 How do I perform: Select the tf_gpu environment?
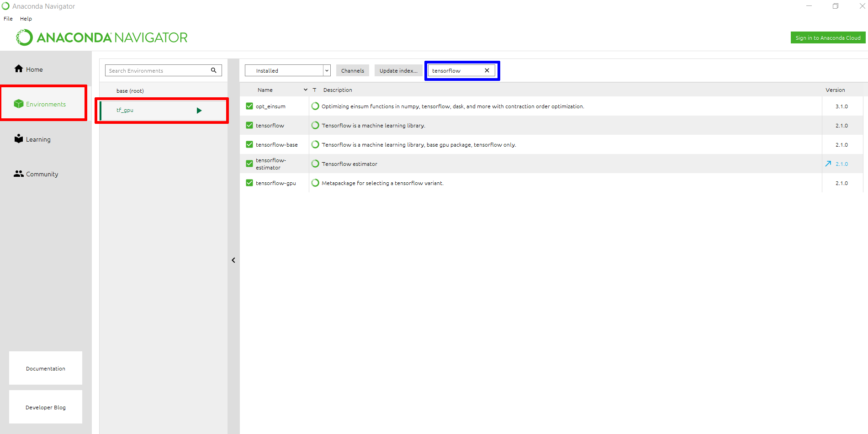164,110
